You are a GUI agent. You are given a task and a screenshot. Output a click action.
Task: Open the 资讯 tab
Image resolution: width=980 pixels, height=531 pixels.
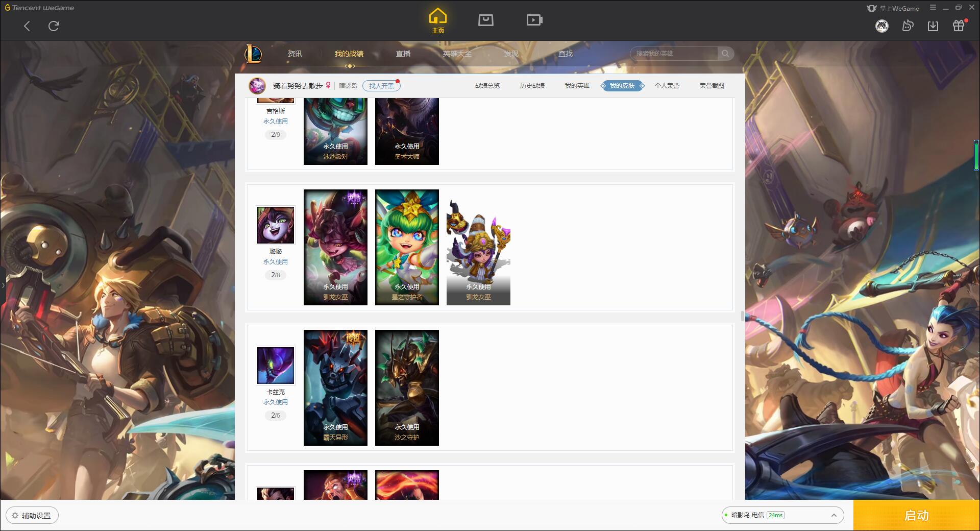tap(295, 54)
